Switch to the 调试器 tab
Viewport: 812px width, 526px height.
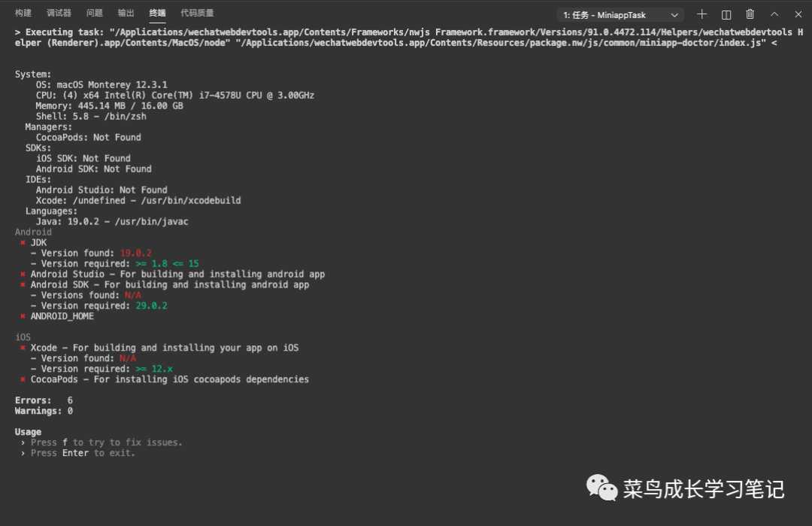click(59, 13)
